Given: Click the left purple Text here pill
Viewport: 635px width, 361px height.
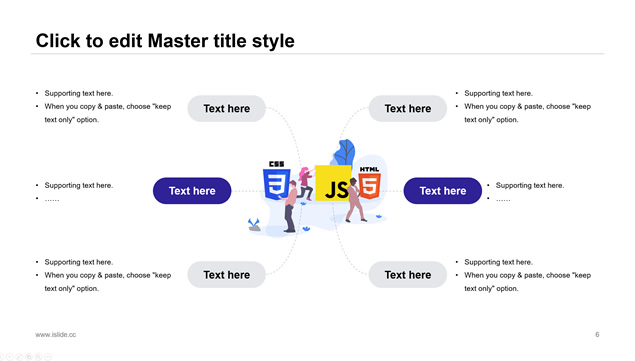Looking at the screenshot, I should [192, 191].
